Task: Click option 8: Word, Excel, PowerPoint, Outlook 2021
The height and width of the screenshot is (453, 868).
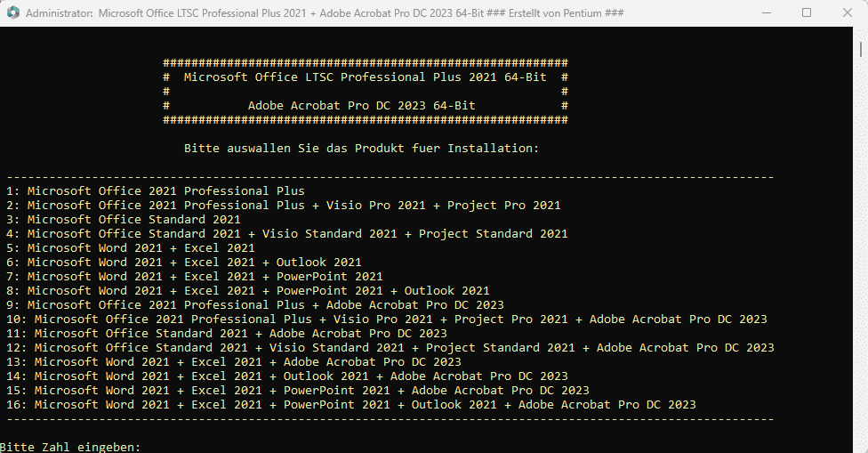Action: tap(248, 291)
